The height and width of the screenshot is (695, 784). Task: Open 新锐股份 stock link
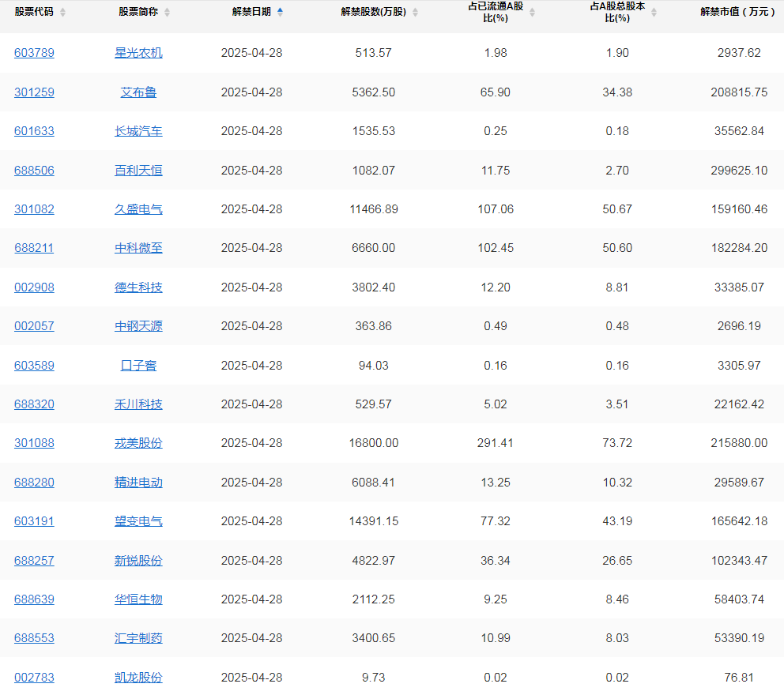138,561
